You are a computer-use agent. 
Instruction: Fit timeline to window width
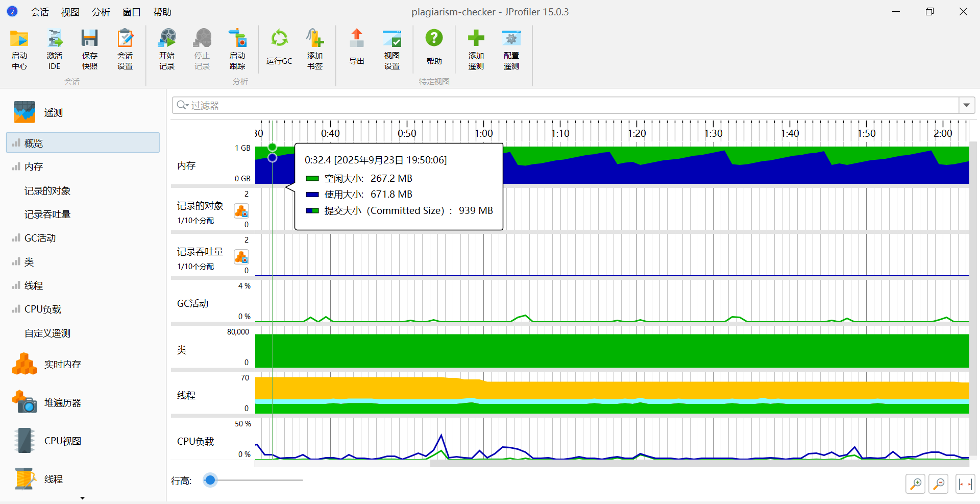[x=965, y=484]
